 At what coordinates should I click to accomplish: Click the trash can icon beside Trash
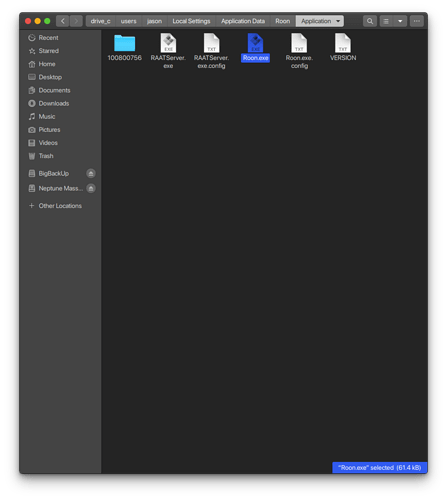[x=32, y=156]
